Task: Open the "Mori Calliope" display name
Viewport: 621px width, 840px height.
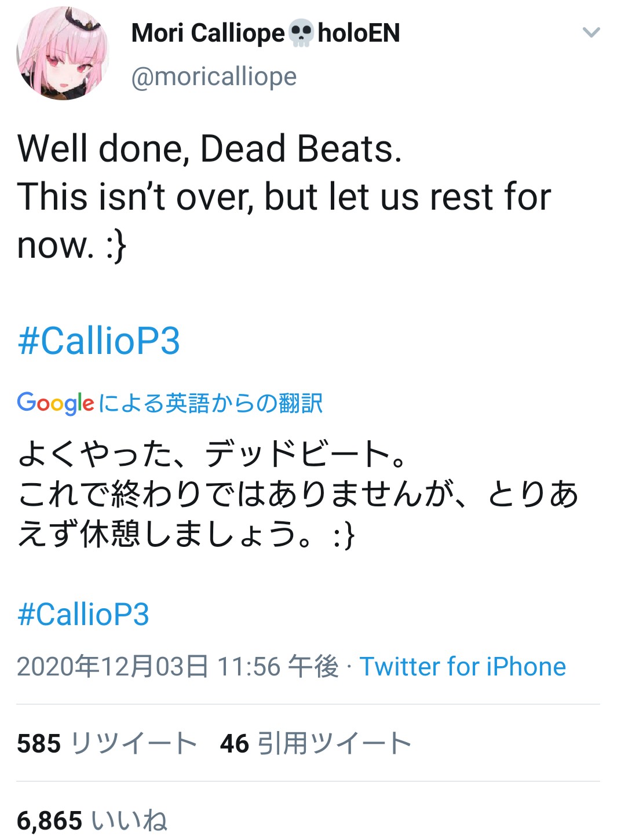Action: (x=208, y=33)
